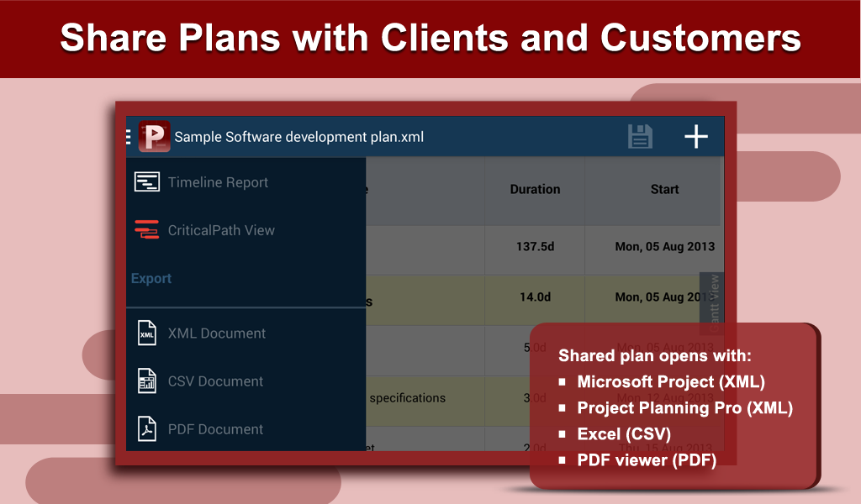
Task: Switch to CriticalPath View
Action: click(x=221, y=230)
